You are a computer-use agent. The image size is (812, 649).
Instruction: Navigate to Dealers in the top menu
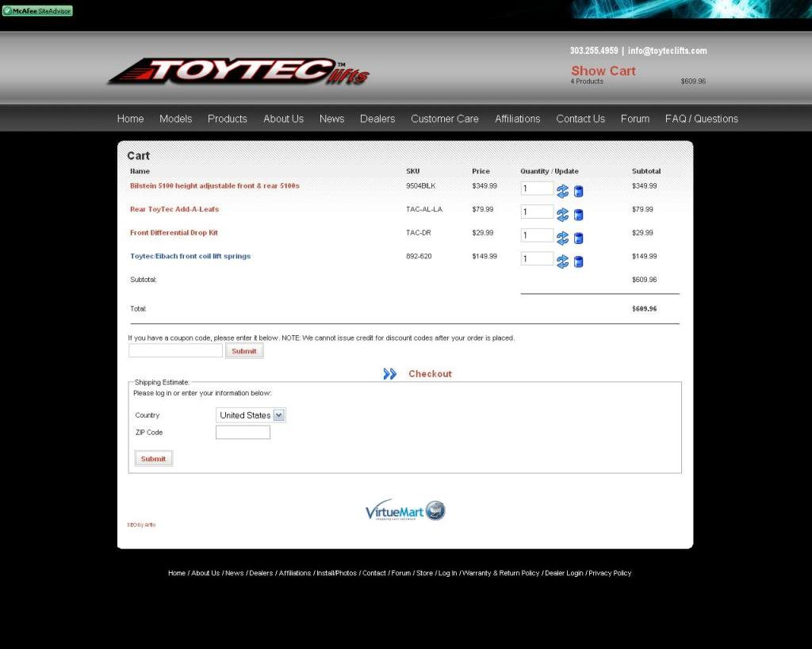click(x=377, y=119)
